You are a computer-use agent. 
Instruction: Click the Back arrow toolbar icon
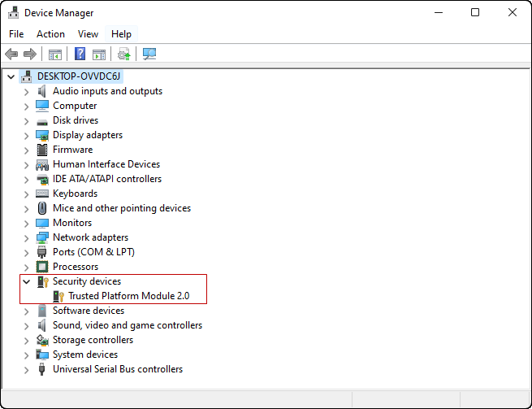tap(11, 54)
